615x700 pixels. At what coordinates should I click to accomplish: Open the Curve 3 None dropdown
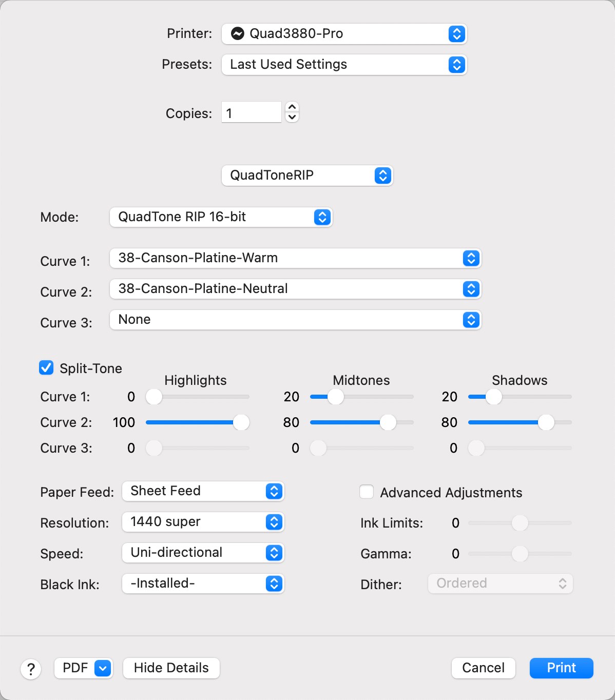[295, 320]
